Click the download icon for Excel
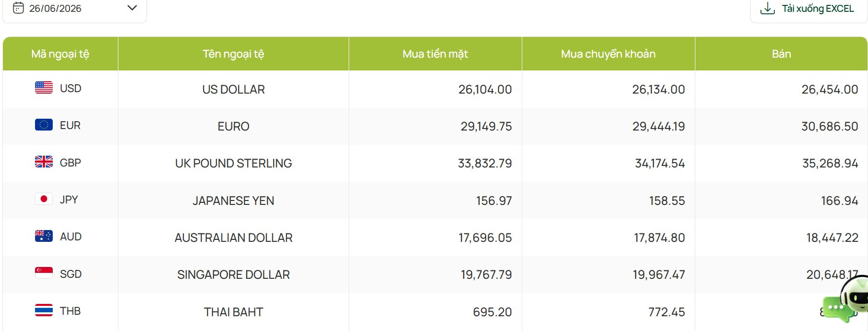Screen dimensions: 868x331 (767, 8)
